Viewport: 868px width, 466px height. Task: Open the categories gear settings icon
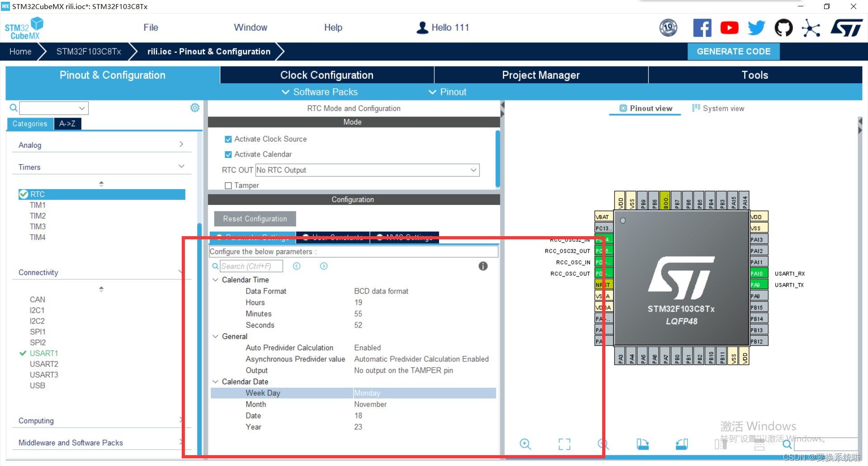click(195, 108)
